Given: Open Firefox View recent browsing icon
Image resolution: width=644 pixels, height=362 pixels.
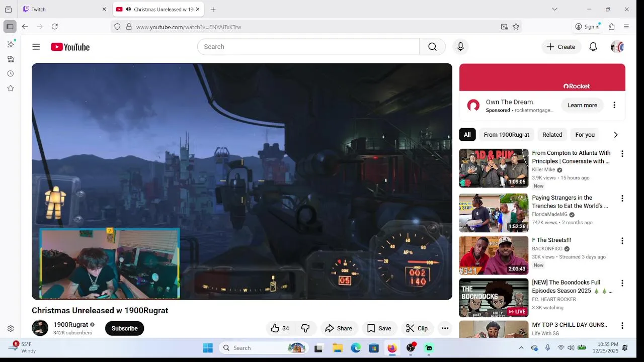Looking at the screenshot, I should tap(8, 9).
